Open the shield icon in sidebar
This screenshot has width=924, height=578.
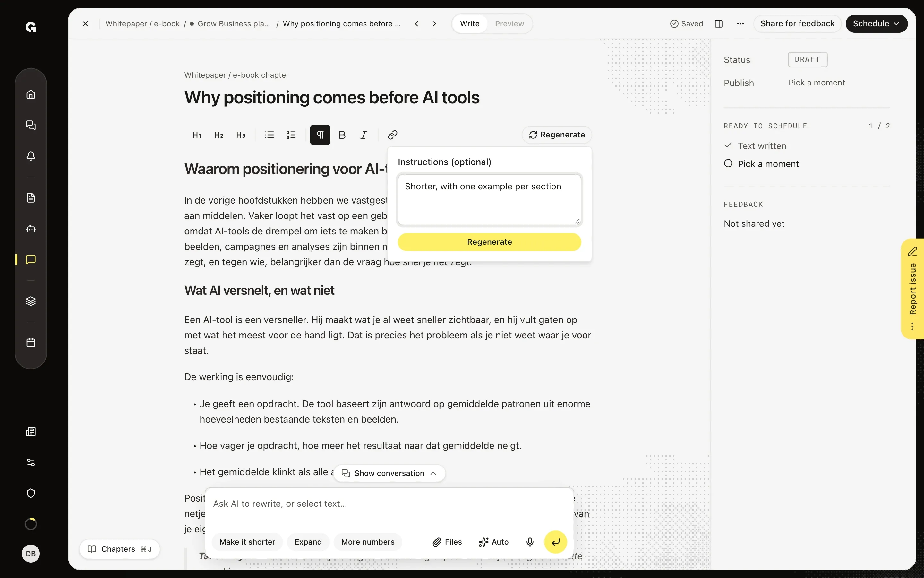30,493
